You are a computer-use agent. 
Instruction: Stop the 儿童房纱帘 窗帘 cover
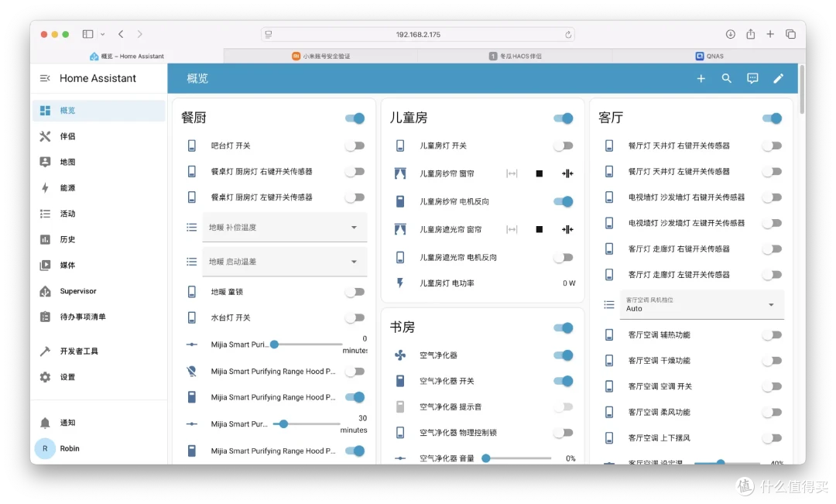pos(539,173)
